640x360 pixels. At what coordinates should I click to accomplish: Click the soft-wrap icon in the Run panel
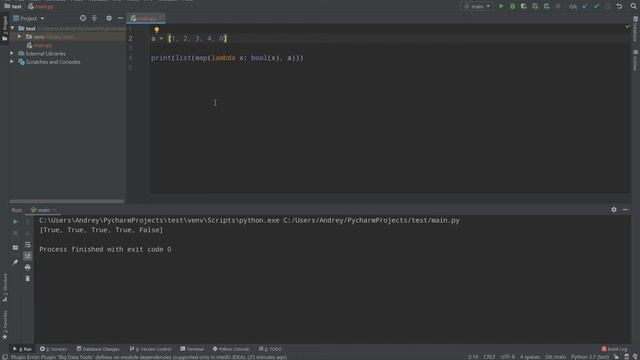(x=28, y=244)
